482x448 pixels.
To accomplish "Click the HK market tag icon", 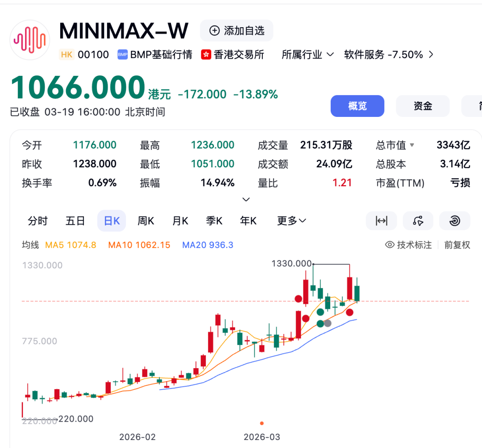I will click(66, 54).
